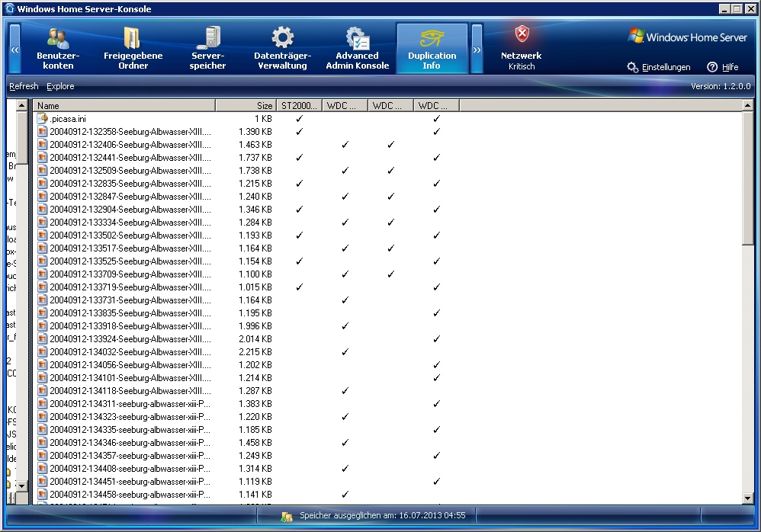The image size is (761, 532).
Task: Click icon of 20040912-133502-Seeburg file
Action: coord(42,236)
